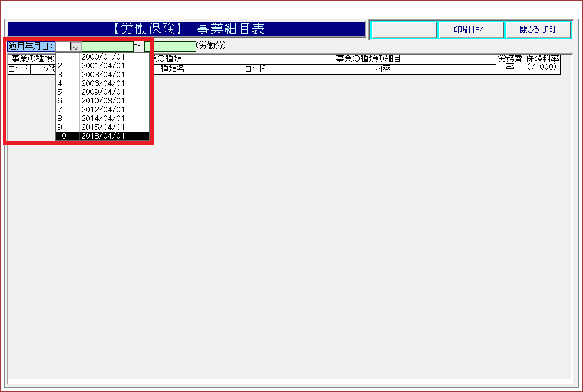Choose 2001/04/01 in the dropdown list

(x=103, y=65)
